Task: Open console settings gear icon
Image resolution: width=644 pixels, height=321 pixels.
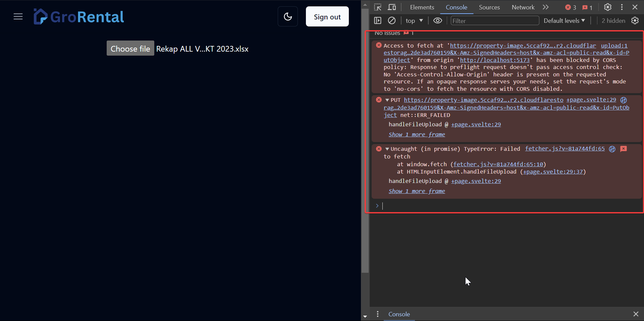Action: pyautogui.click(x=635, y=20)
